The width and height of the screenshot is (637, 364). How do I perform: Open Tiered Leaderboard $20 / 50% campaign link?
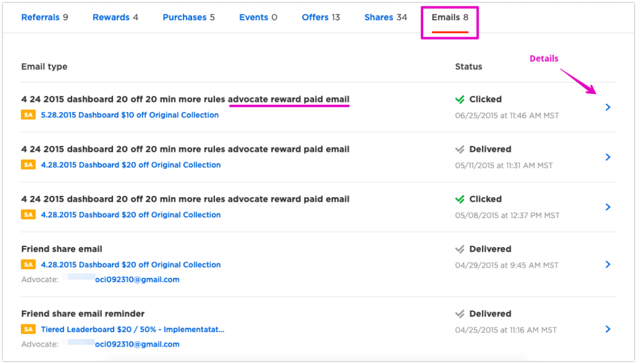(132, 329)
